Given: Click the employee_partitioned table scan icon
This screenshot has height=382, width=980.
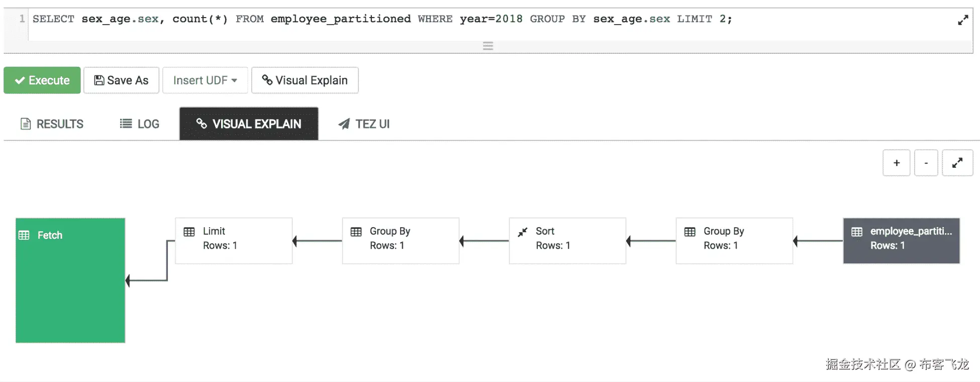Looking at the screenshot, I should coord(856,232).
